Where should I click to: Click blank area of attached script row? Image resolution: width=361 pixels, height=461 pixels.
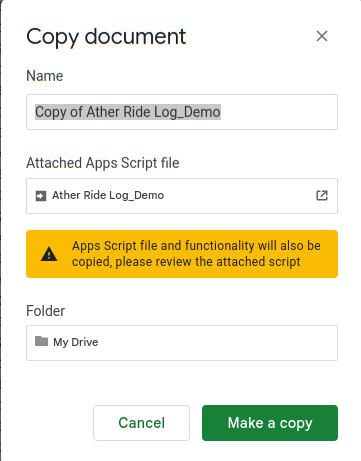pyautogui.click(x=239, y=196)
